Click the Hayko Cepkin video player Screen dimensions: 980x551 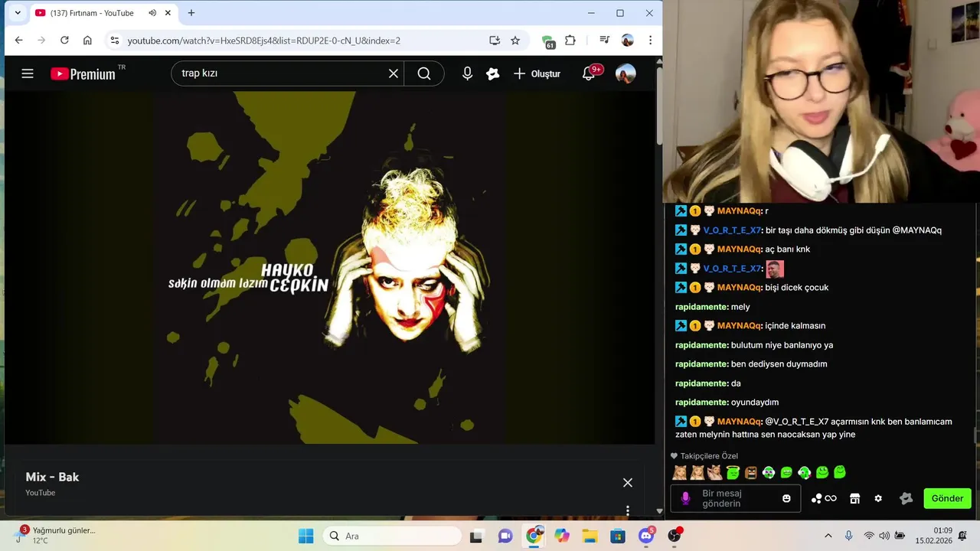pos(329,268)
